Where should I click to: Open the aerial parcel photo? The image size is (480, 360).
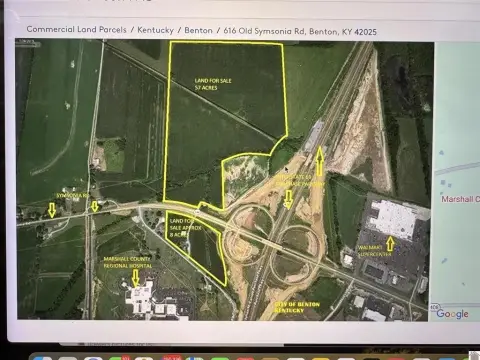224,180
